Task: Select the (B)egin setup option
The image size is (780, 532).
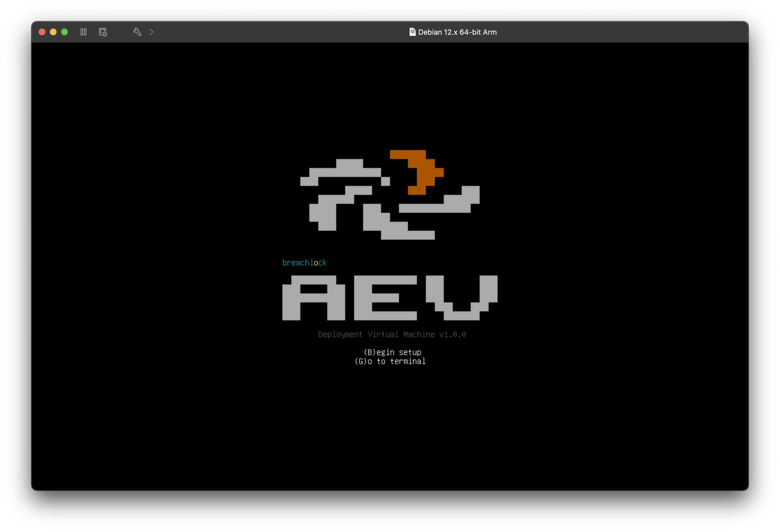Action: click(x=392, y=352)
